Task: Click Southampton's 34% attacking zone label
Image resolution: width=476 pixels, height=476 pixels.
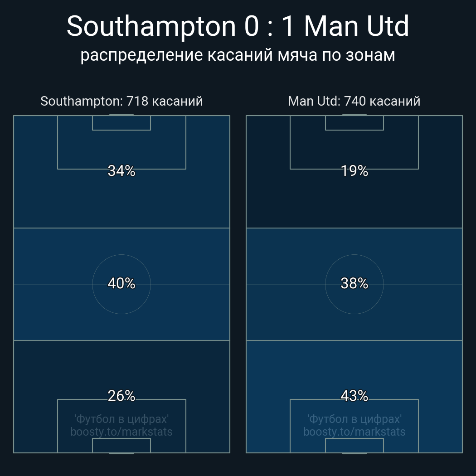Action: tap(121, 171)
